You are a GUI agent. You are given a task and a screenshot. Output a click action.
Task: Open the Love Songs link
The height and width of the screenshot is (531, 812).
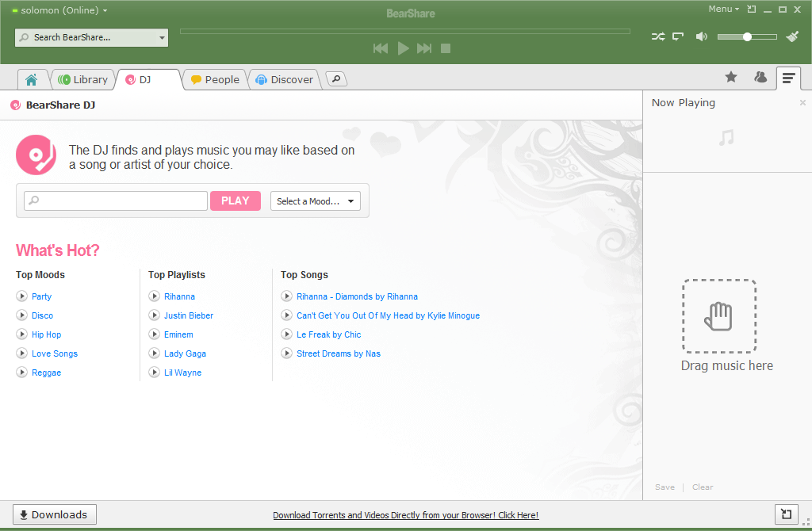[55, 354]
